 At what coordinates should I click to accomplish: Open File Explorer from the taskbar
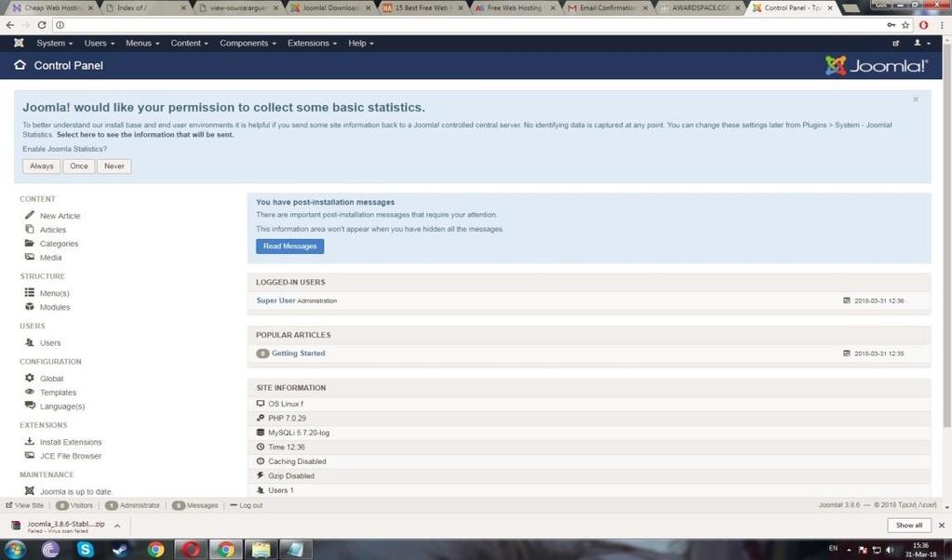click(x=261, y=549)
